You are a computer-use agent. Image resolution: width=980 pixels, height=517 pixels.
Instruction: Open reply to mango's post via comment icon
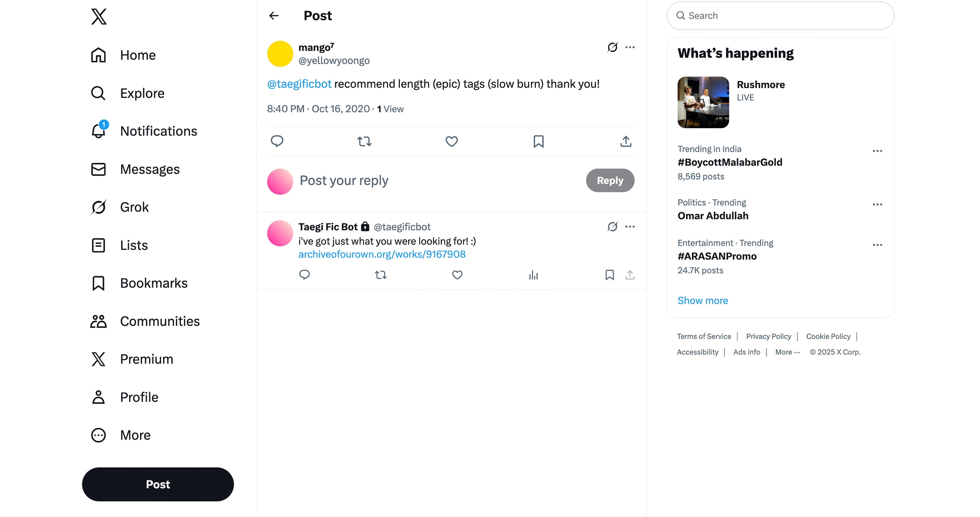[277, 141]
